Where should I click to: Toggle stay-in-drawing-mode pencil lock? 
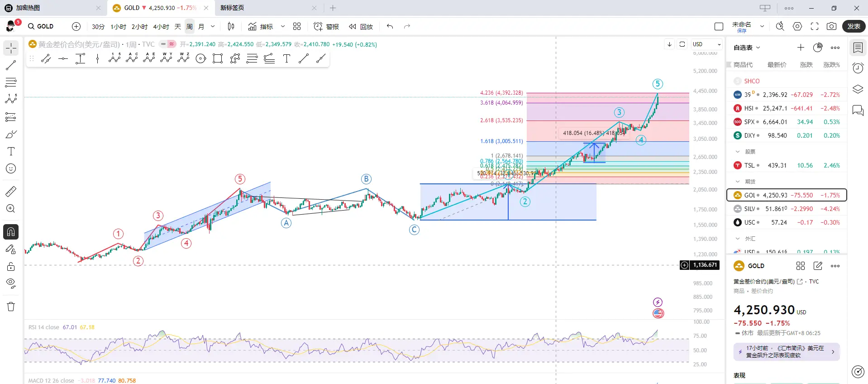coord(11,249)
